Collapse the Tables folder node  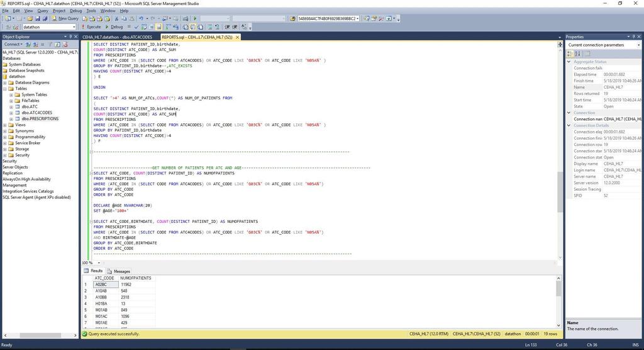coord(5,88)
